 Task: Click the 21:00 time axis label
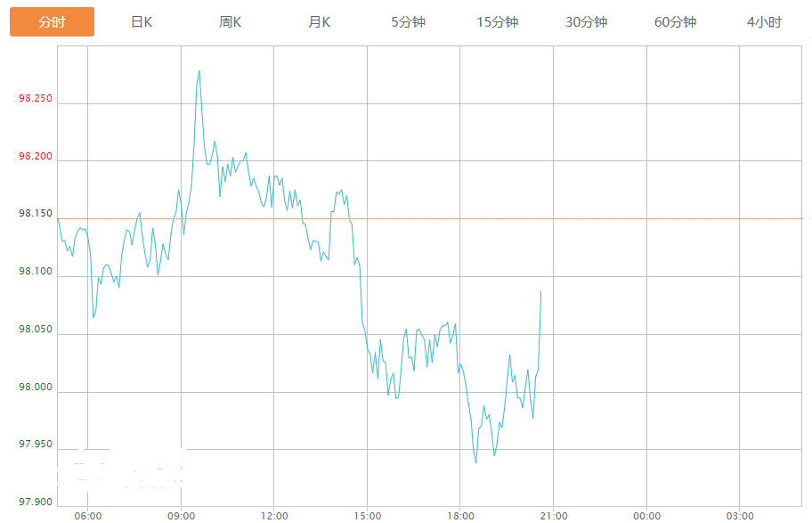(553, 516)
